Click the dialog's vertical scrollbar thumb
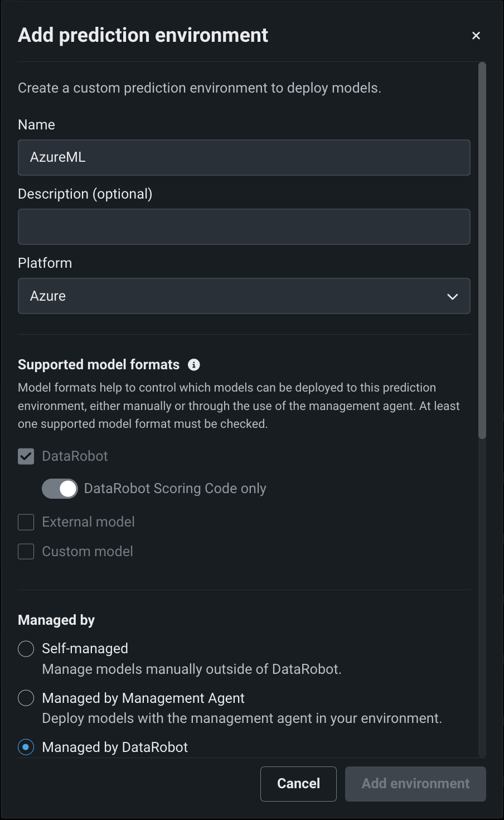504x820 pixels. coord(482,251)
